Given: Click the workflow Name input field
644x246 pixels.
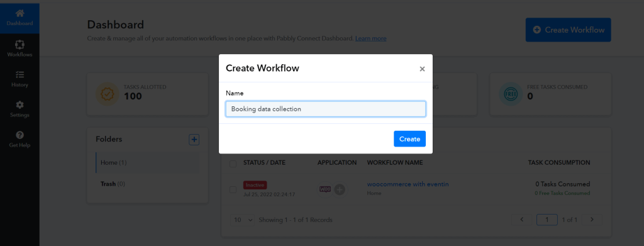Looking at the screenshot, I should [x=326, y=109].
